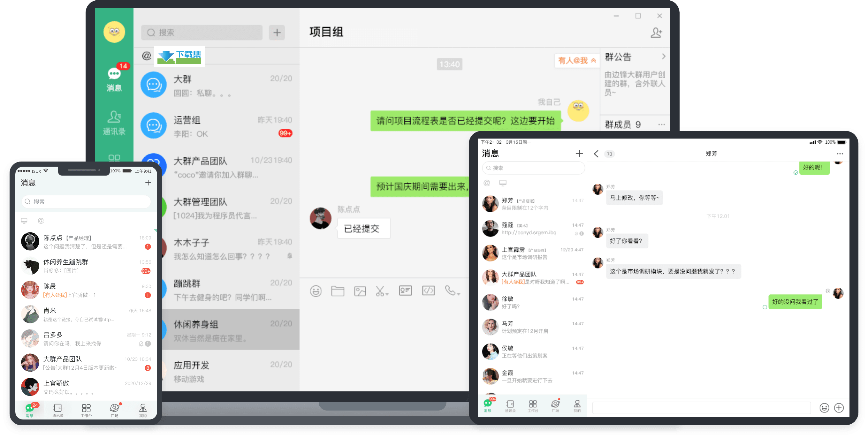Tap the phone search field
Image resolution: width=868 pixels, height=438 pixels.
point(86,201)
